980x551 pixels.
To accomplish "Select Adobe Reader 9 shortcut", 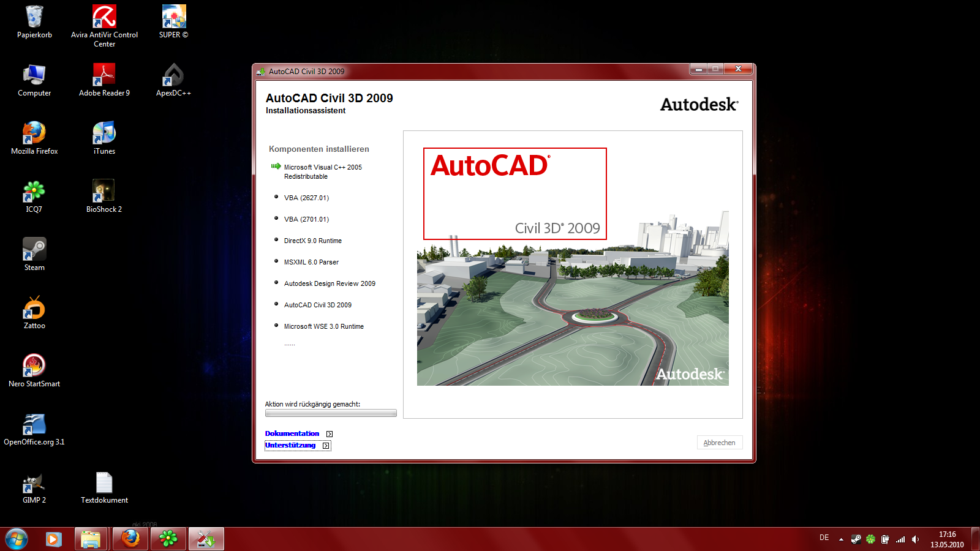I will tap(104, 80).
